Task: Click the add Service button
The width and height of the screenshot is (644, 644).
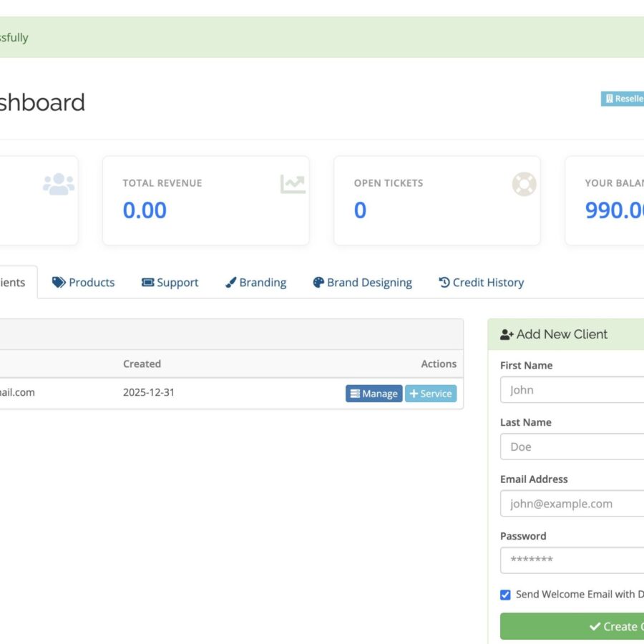Action: tap(430, 394)
